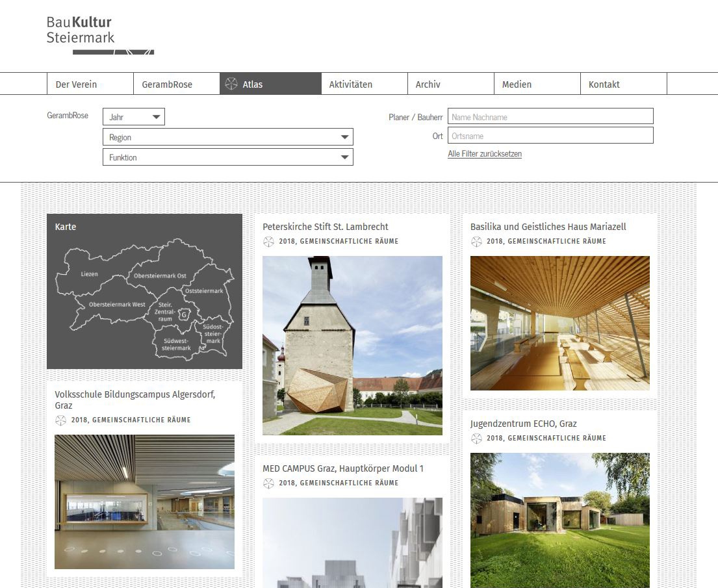Viewport: 718px width, 588px height.
Task: Open the Jugendzentrum ECHO building photo
Action: pos(559,520)
